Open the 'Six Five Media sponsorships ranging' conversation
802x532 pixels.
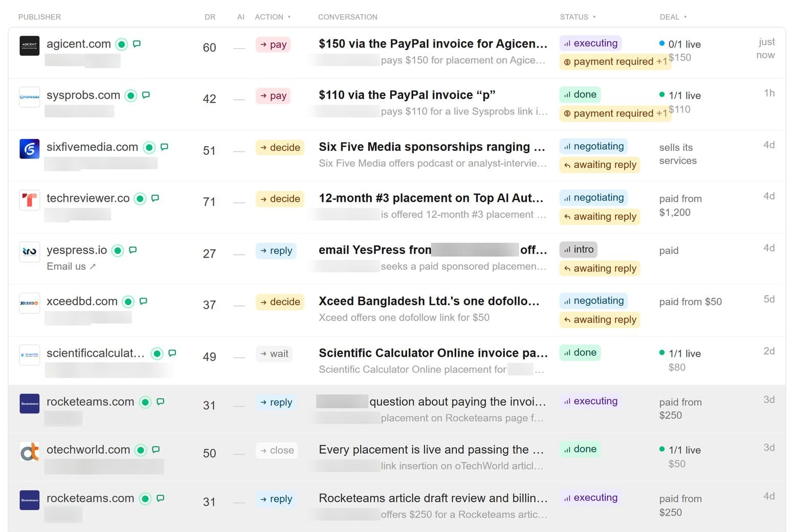point(432,147)
